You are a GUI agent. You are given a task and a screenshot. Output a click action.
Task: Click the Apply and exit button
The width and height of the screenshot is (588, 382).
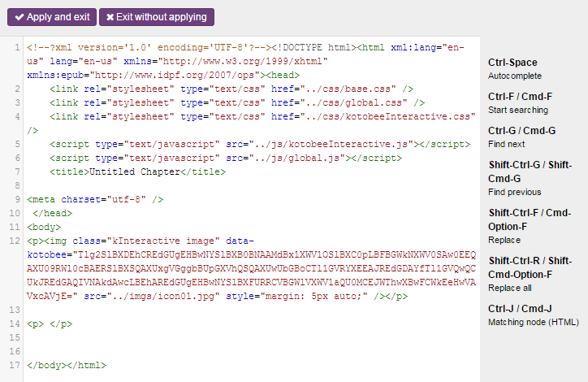click(52, 17)
